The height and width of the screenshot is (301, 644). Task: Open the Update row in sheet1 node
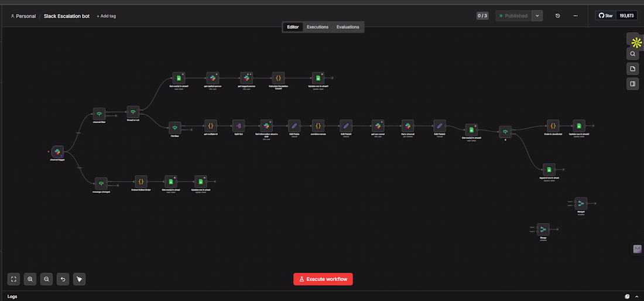coord(318,78)
